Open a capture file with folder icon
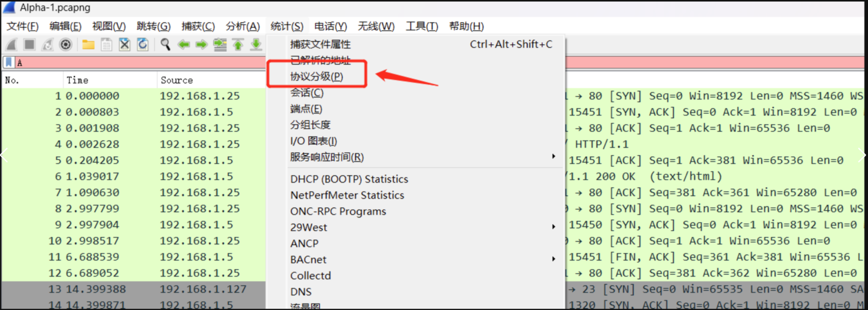 [88, 45]
